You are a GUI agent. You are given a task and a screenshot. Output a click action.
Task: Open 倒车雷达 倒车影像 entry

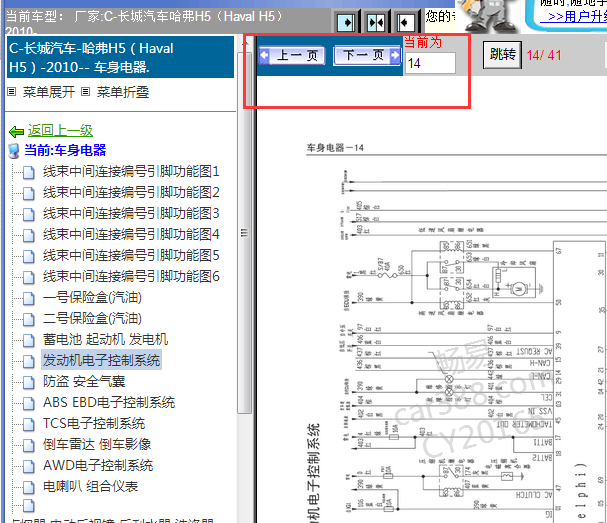coord(97,444)
